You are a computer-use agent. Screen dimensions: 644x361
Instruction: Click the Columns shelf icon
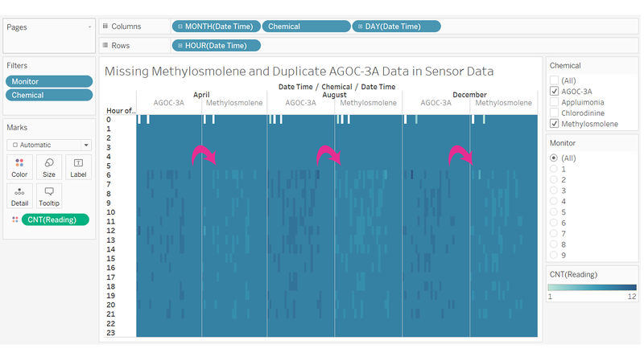(105, 27)
